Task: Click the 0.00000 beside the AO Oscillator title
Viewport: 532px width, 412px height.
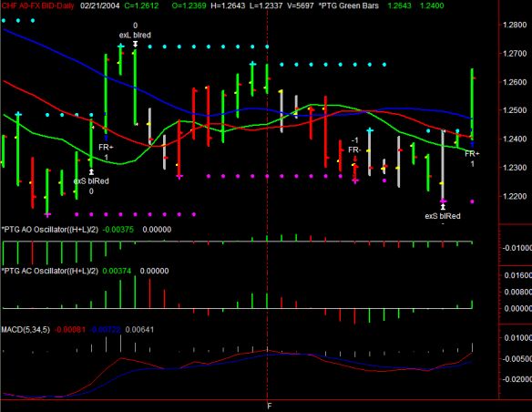Action: click(x=157, y=230)
